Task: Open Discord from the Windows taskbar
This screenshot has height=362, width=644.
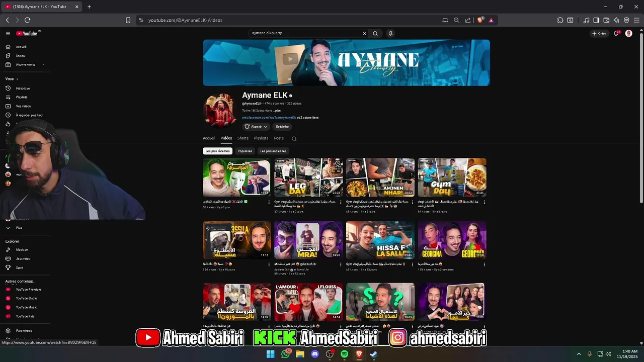Action: coord(315,354)
